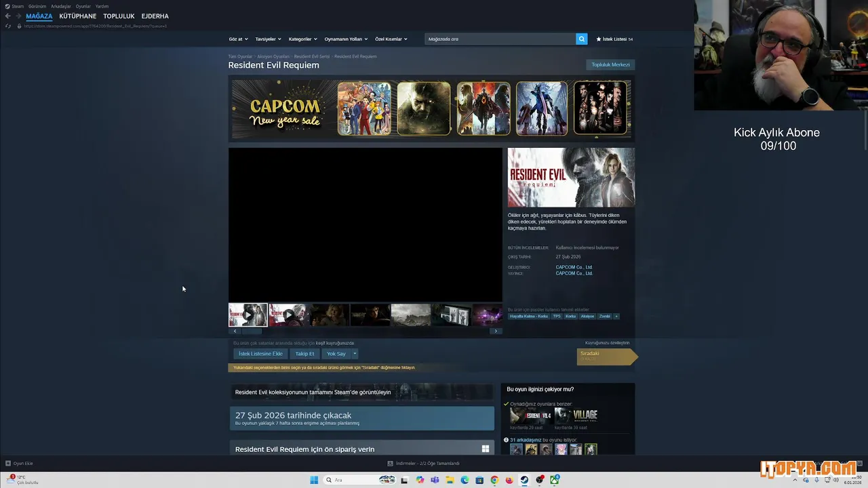
Task: Switch to the MAĞAZA tab
Action: coord(39,16)
